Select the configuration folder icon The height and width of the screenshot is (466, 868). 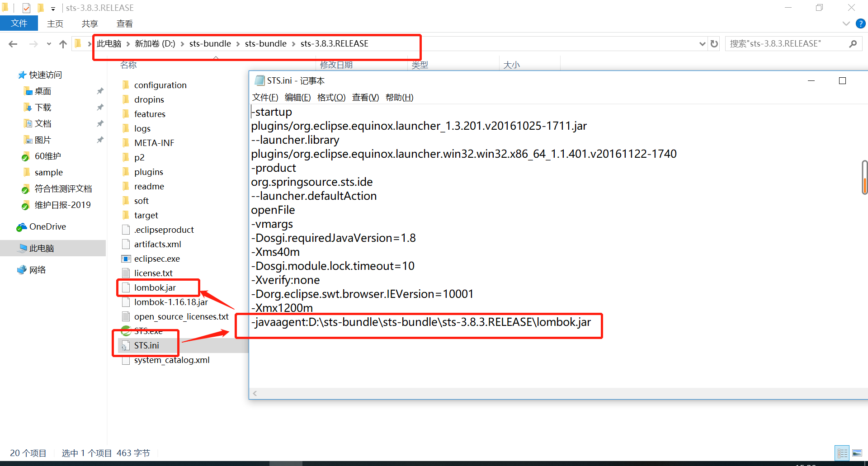[126, 85]
